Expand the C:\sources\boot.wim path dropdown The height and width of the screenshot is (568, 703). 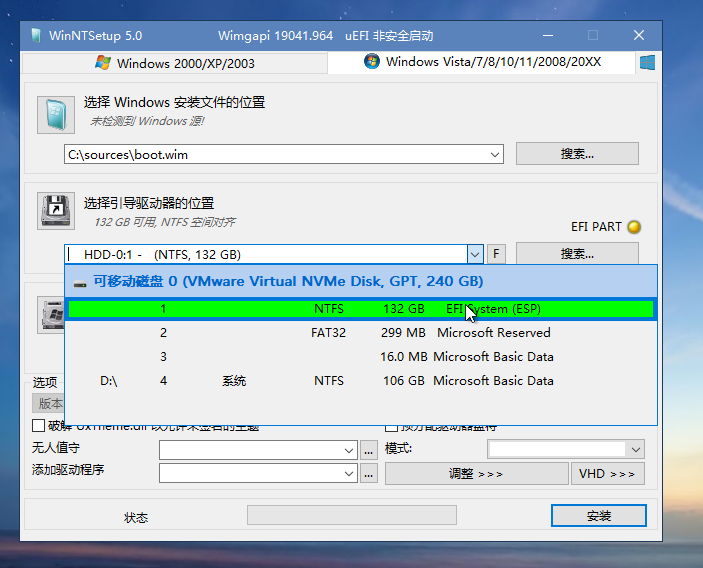pos(496,154)
